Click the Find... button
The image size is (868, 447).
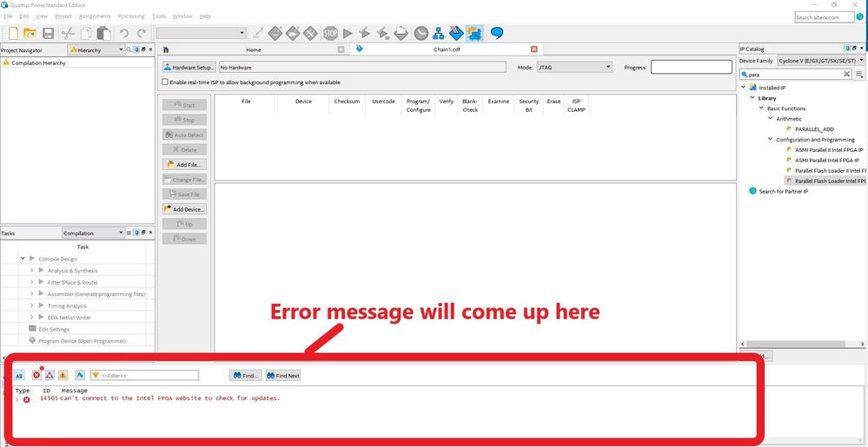click(245, 376)
